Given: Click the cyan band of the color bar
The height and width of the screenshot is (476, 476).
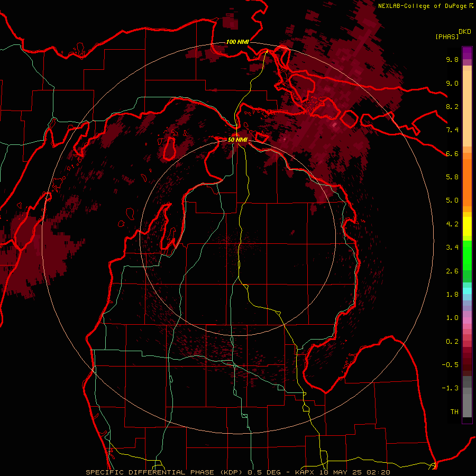Looking at the screenshot, I should click(x=467, y=291).
